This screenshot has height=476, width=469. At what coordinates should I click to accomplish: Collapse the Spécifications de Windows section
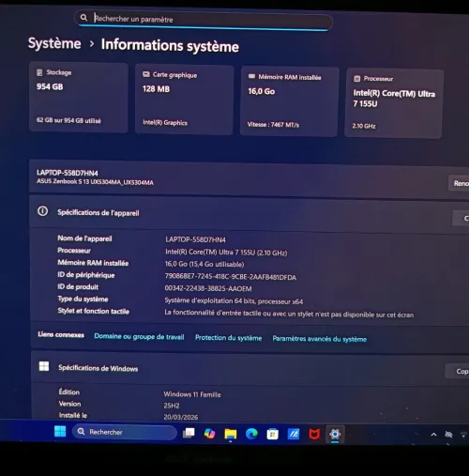250,369
